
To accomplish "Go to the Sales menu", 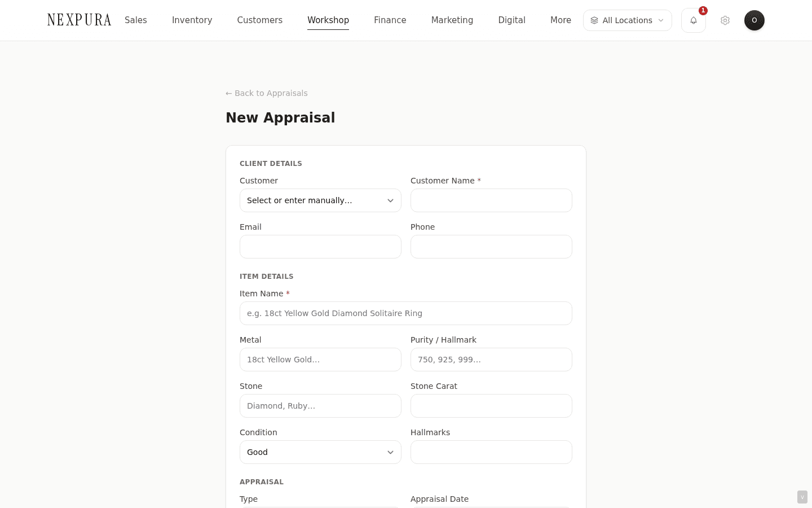I will coord(136,20).
